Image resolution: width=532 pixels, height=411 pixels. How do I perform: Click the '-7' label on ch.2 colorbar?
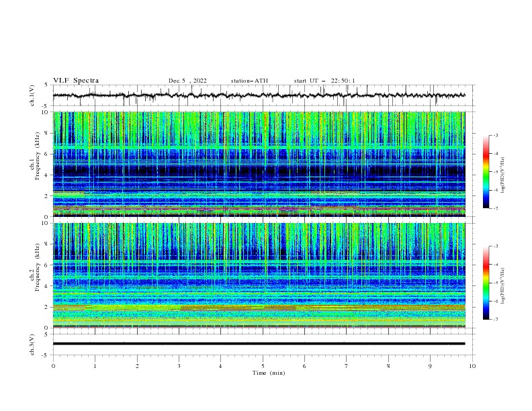(496, 319)
